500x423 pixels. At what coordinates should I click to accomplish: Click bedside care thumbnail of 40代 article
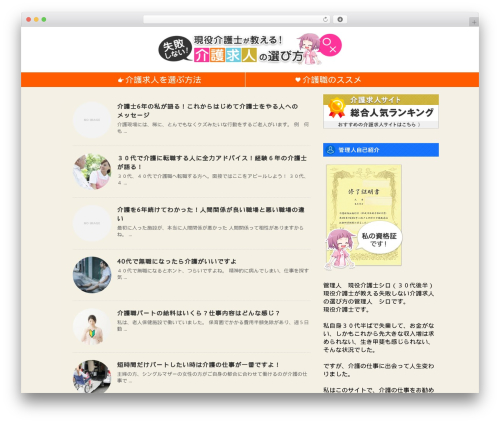point(92,275)
